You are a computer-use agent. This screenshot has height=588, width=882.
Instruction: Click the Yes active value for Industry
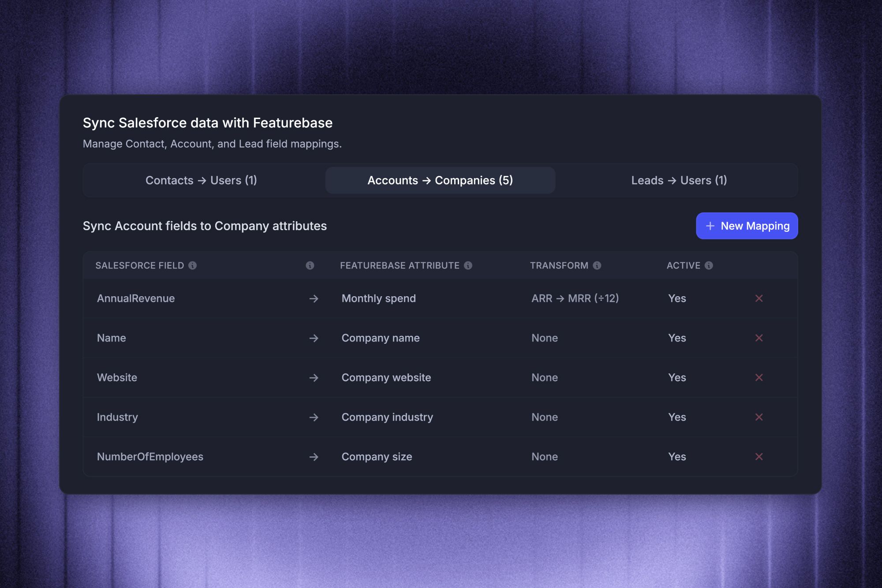point(677,417)
